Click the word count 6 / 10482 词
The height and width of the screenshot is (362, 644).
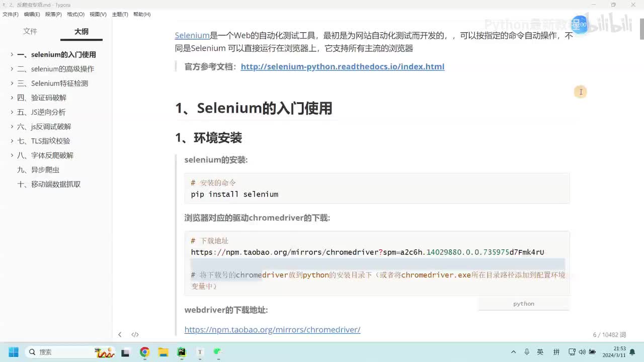609,335
